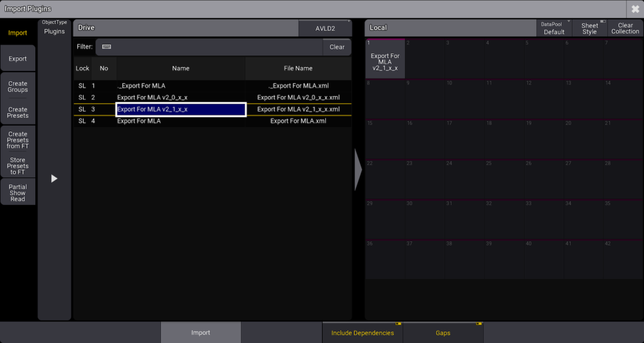
Task: Select Local pool slot 32
Action: (x=504, y=220)
